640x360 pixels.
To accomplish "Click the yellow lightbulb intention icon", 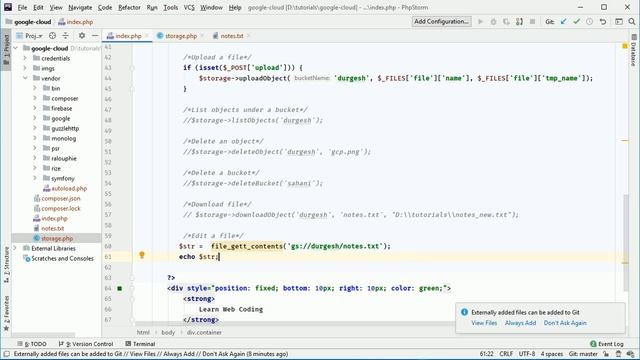I will (142, 255).
